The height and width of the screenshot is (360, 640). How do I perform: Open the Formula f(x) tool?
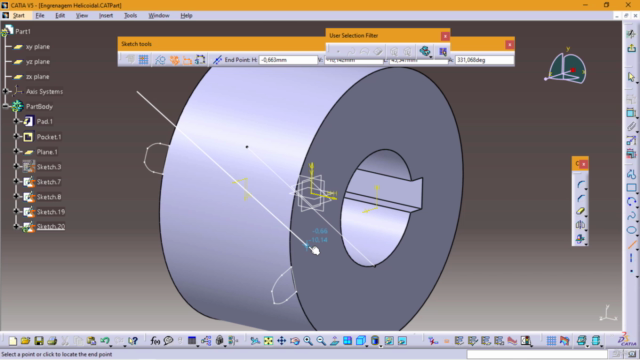(155, 340)
